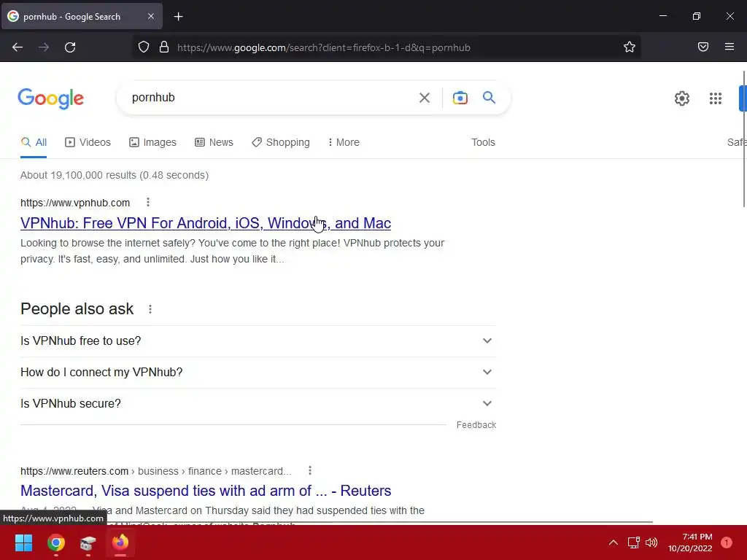The image size is (747, 560).
Task: Switch to the Shopping tab
Action: pyautogui.click(x=281, y=142)
